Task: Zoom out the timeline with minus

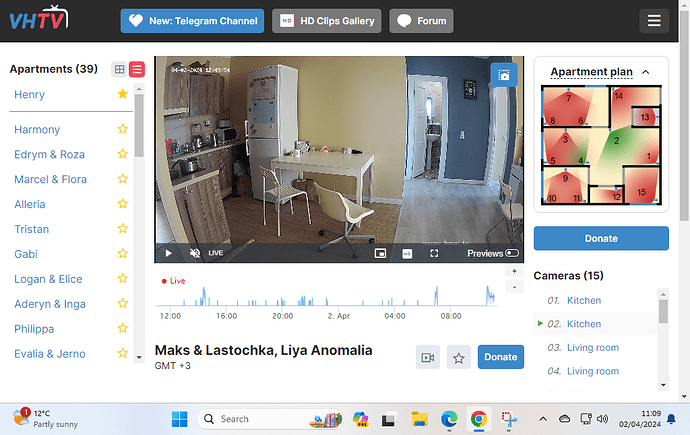Action: click(x=514, y=287)
